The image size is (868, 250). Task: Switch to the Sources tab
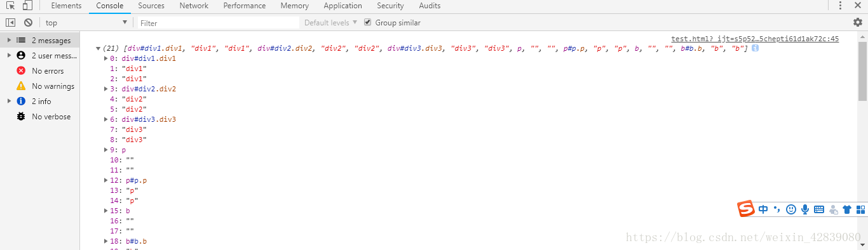pyautogui.click(x=151, y=6)
